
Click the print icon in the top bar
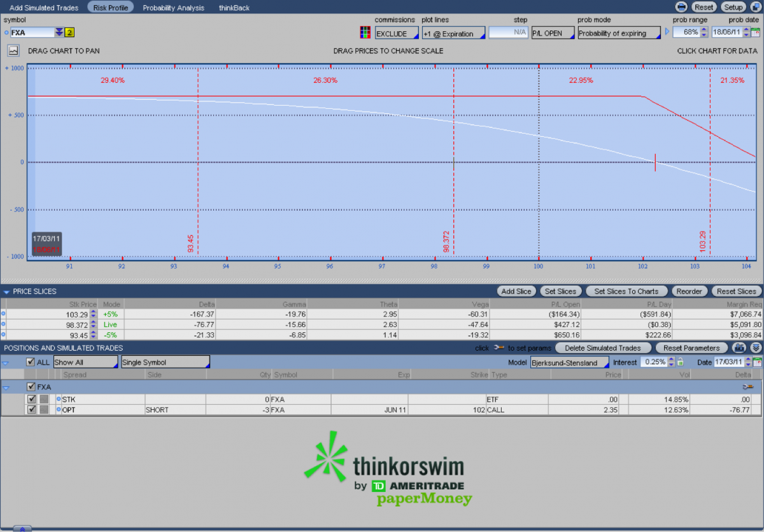click(681, 7)
